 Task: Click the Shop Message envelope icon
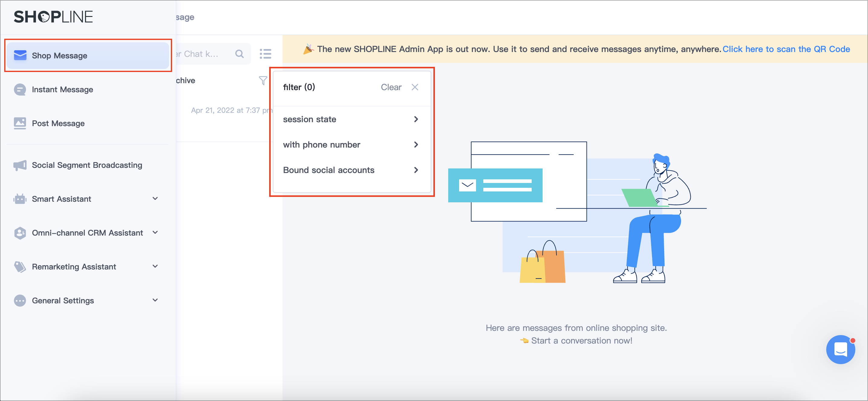click(x=20, y=55)
